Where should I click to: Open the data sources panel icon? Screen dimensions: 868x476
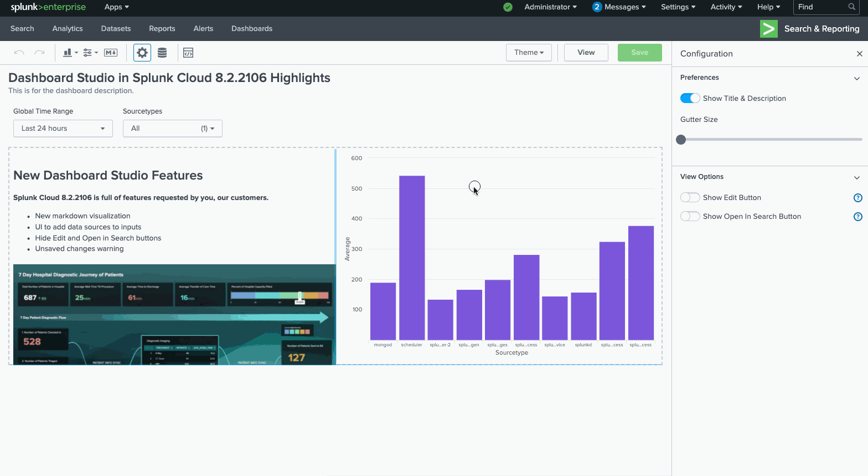coord(162,53)
